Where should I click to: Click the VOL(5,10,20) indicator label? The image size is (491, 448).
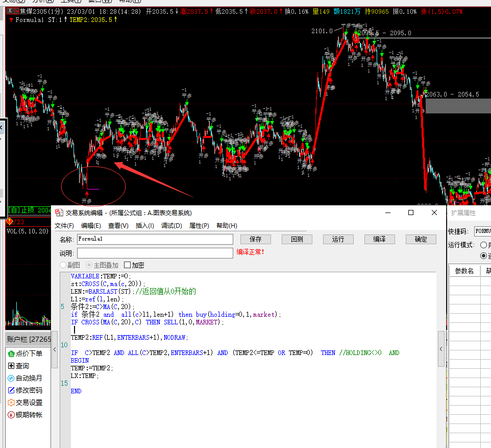[x=28, y=231]
